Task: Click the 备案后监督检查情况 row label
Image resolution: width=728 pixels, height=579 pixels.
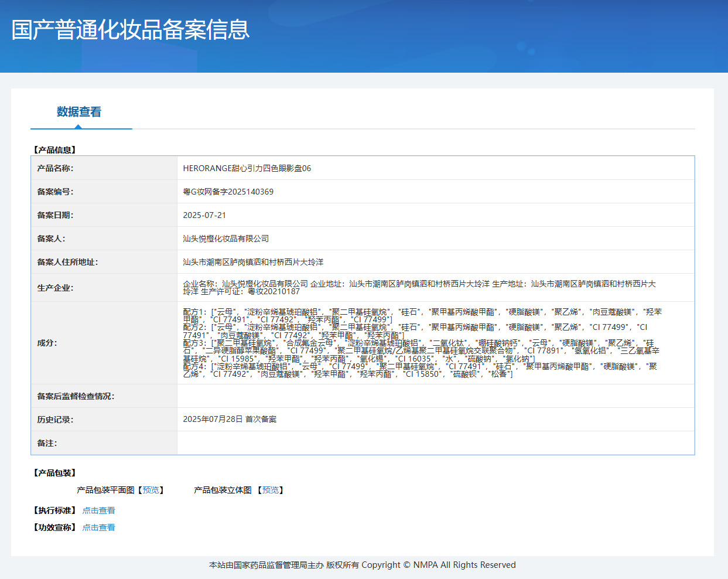Action: click(x=76, y=396)
